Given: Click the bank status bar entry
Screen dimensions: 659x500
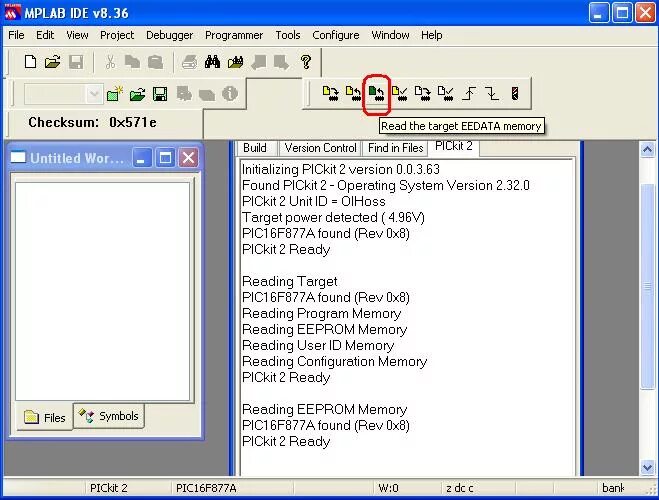Looking at the screenshot, I should tap(613, 488).
